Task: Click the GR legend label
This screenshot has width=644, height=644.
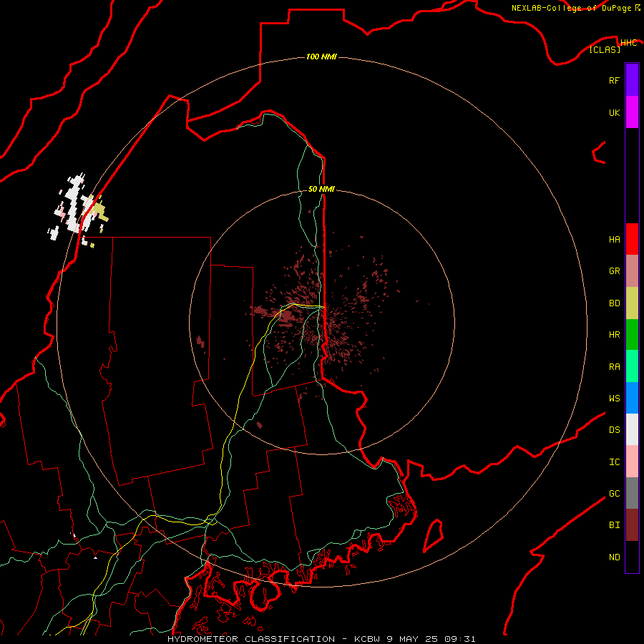Action: [x=614, y=271]
